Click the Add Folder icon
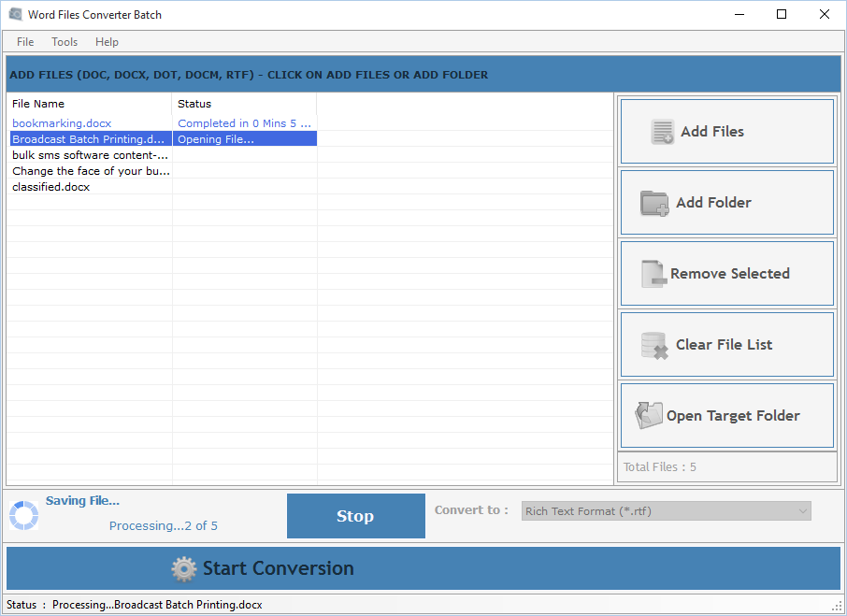The height and width of the screenshot is (616, 847). tap(654, 202)
